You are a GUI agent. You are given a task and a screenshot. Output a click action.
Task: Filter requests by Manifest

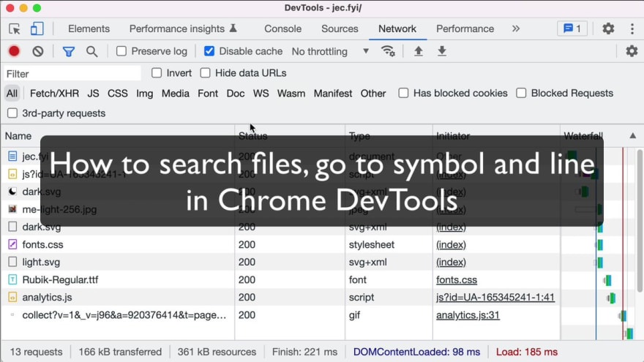(333, 94)
